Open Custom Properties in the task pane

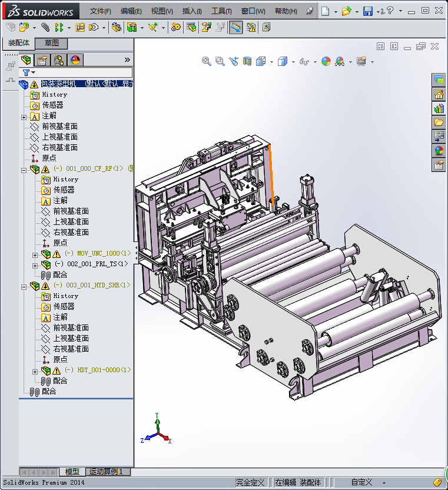[439, 165]
